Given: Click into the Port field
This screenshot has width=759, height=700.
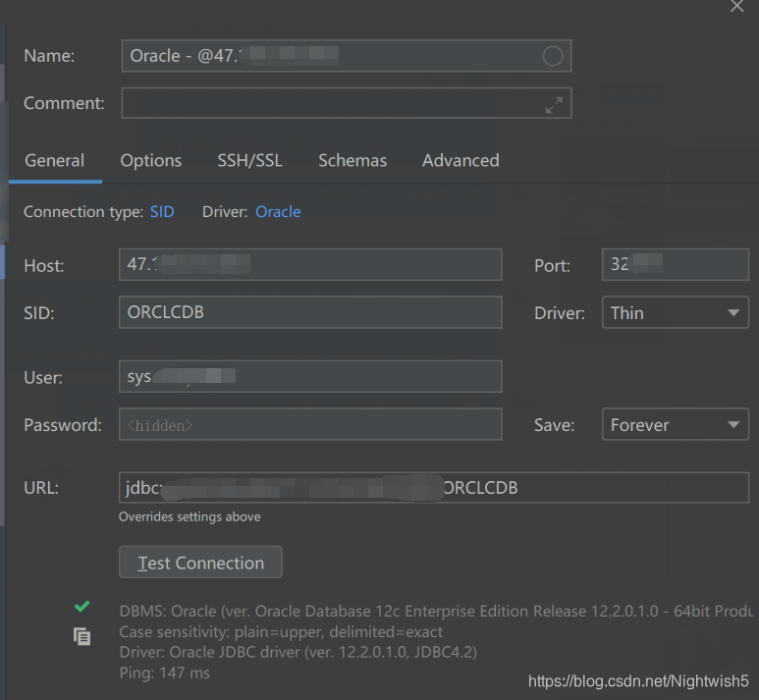Looking at the screenshot, I should pyautogui.click(x=676, y=265).
